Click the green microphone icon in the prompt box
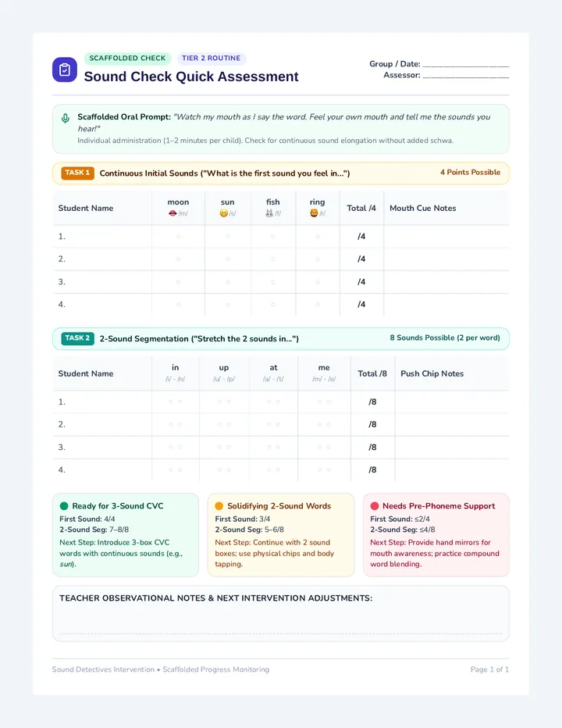Image resolution: width=562 pixels, height=728 pixels. pos(66,119)
